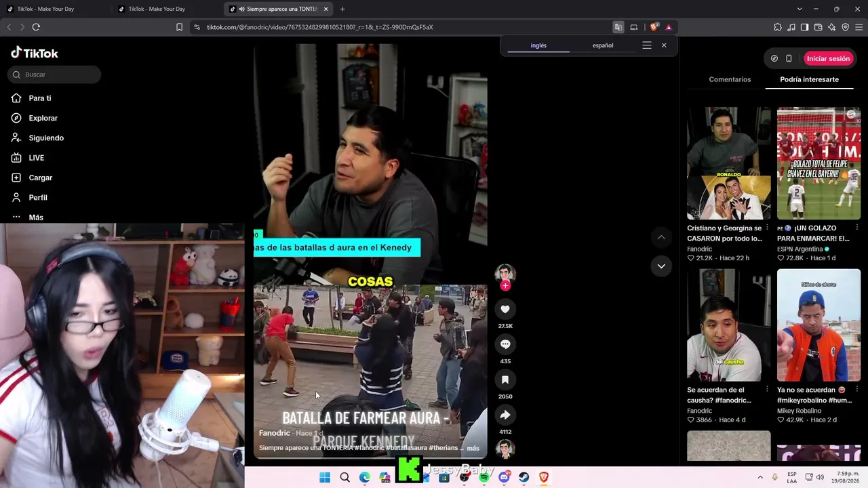This screenshot has width=868, height=488.
Task: Open Mikey Robalino channel link
Action: pyautogui.click(x=799, y=411)
